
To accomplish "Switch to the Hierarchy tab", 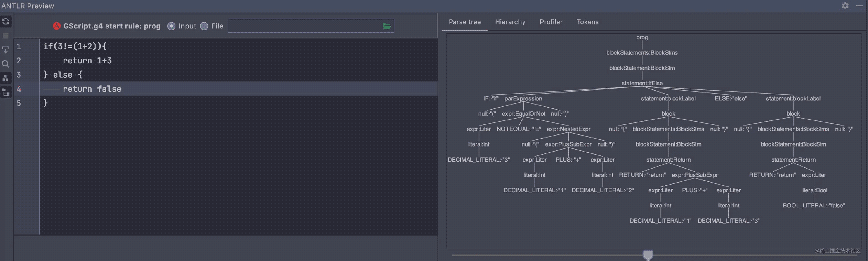I will point(510,22).
